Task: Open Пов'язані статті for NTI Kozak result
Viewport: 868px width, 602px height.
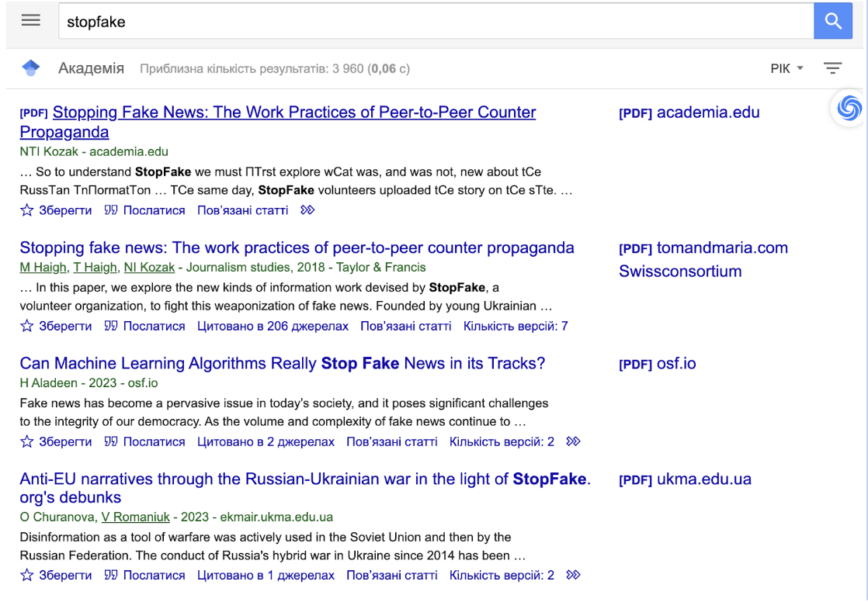Action: [x=242, y=210]
